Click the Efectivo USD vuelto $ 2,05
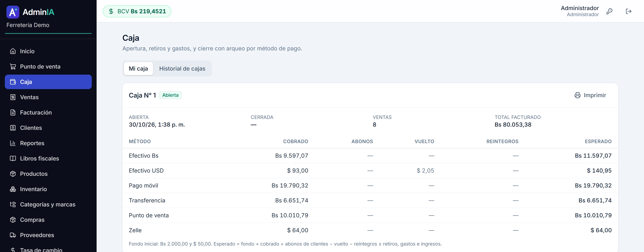Viewport: 644px width, 252px height. tap(425, 171)
